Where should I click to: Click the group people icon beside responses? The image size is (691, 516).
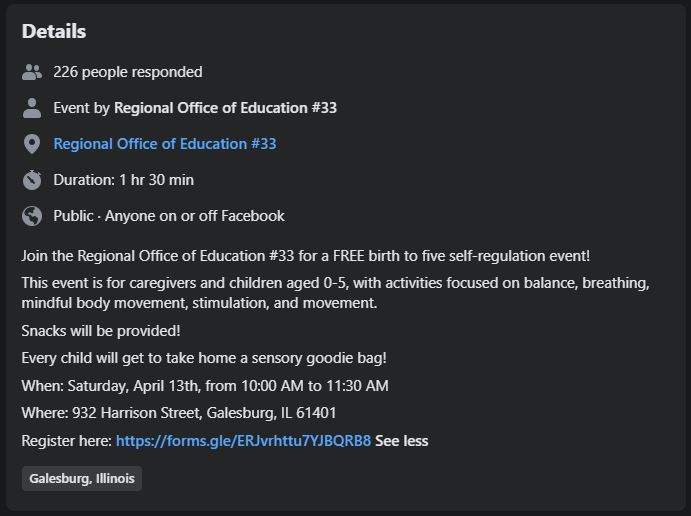tap(32, 72)
